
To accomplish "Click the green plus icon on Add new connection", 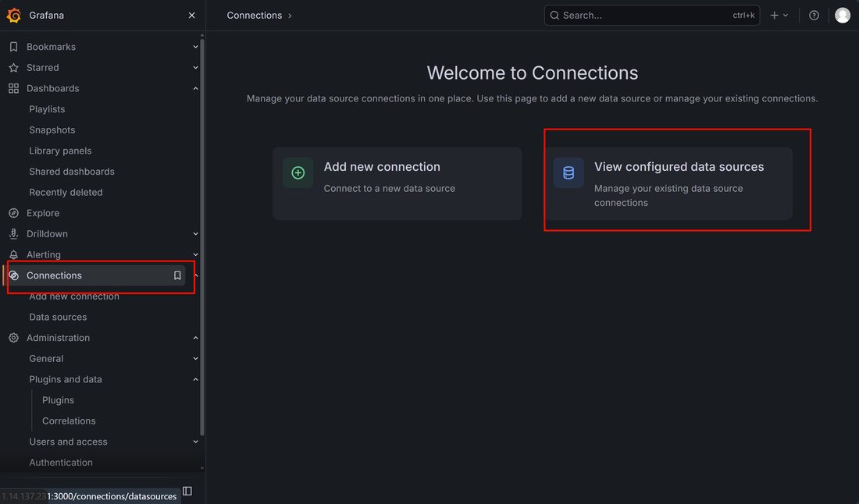I will point(298,173).
